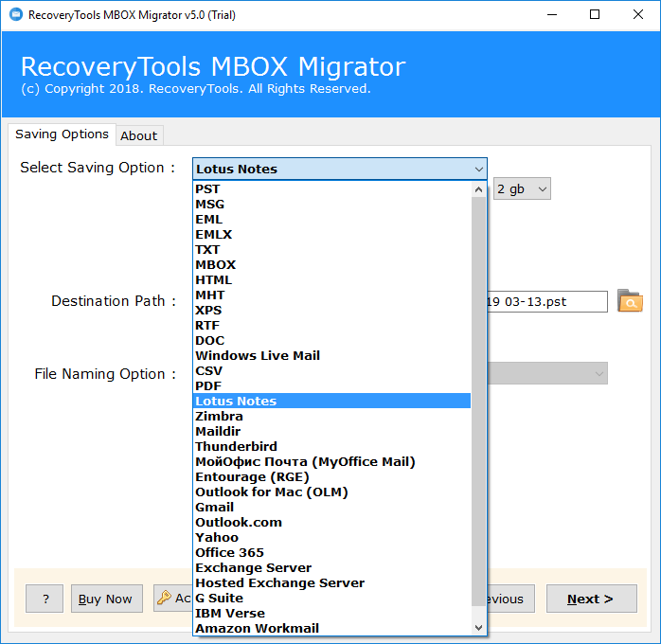
Task: Select PDF in the list
Action: pos(332,386)
